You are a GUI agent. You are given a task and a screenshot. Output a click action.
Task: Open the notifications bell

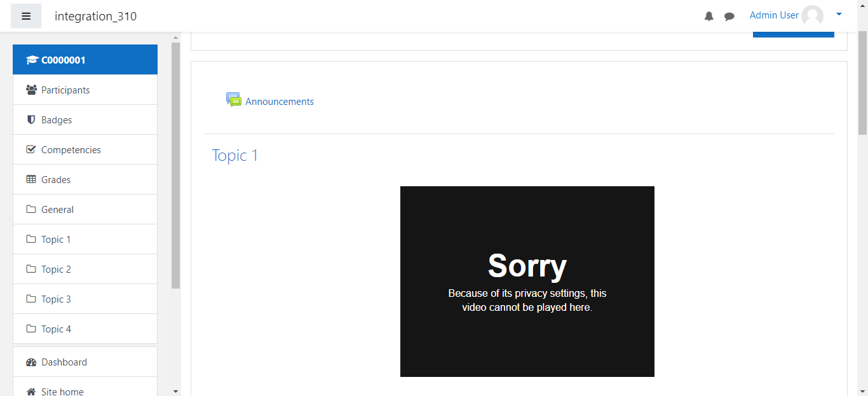coord(709,17)
